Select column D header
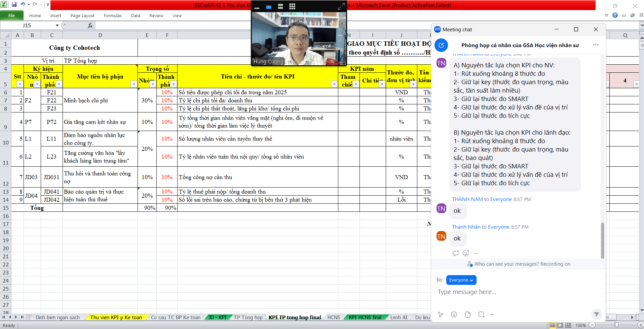Screen dimensions: 644x329 pyautogui.click(x=100, y=35)
